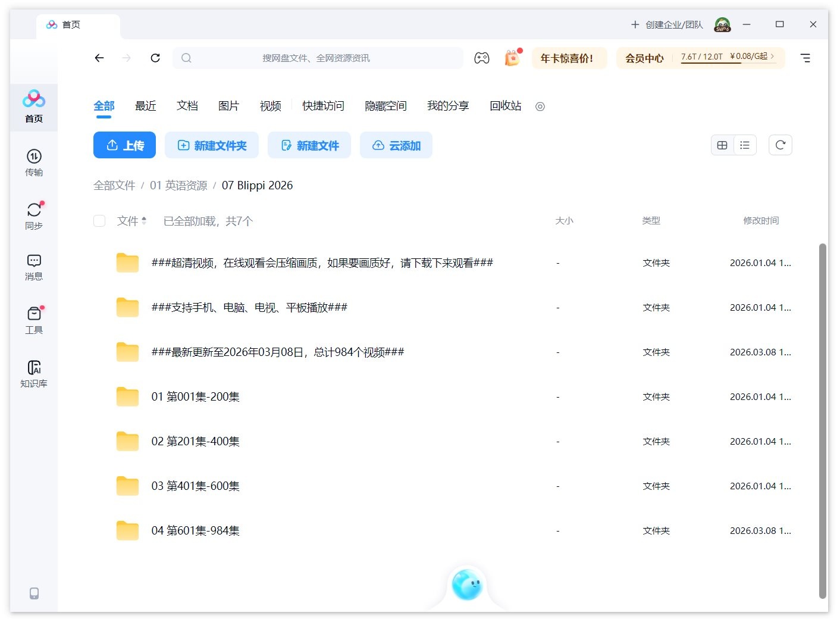Open breadcrumb link 01 英语资源
Screen dimensions: 840x625
click(x=178, y=185)
